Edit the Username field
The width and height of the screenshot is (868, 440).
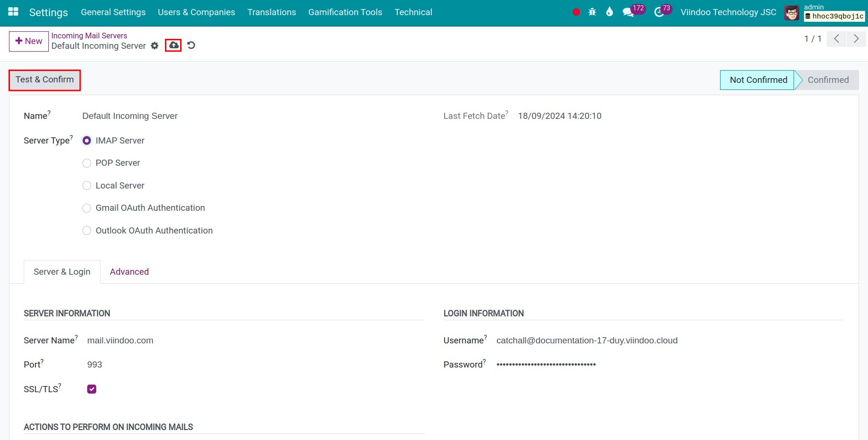587,341
